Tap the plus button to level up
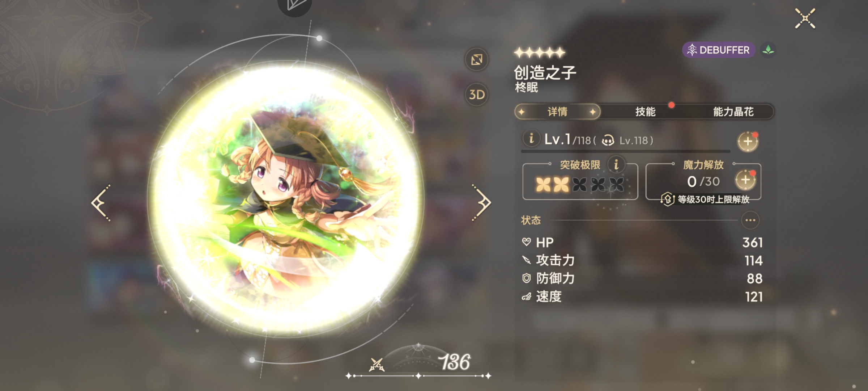 tap(748, 142)
